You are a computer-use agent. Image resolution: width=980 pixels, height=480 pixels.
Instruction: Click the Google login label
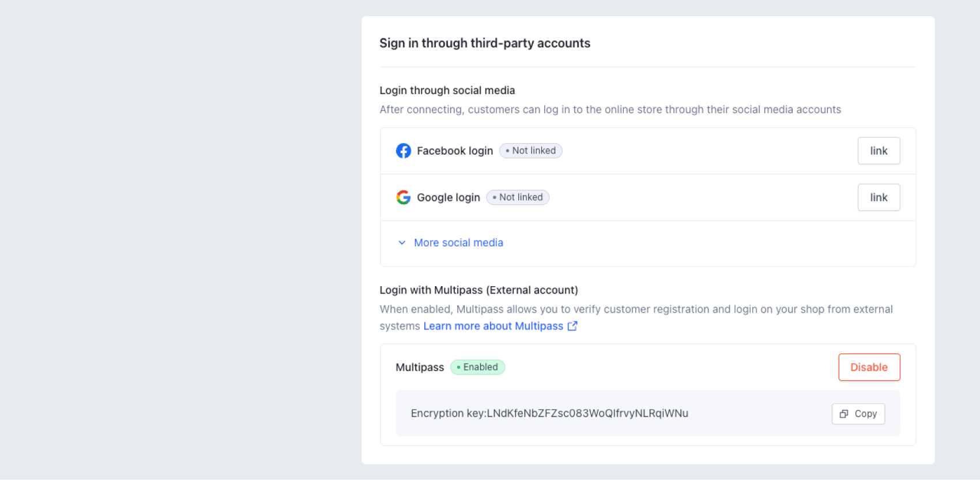click(448, 197)
